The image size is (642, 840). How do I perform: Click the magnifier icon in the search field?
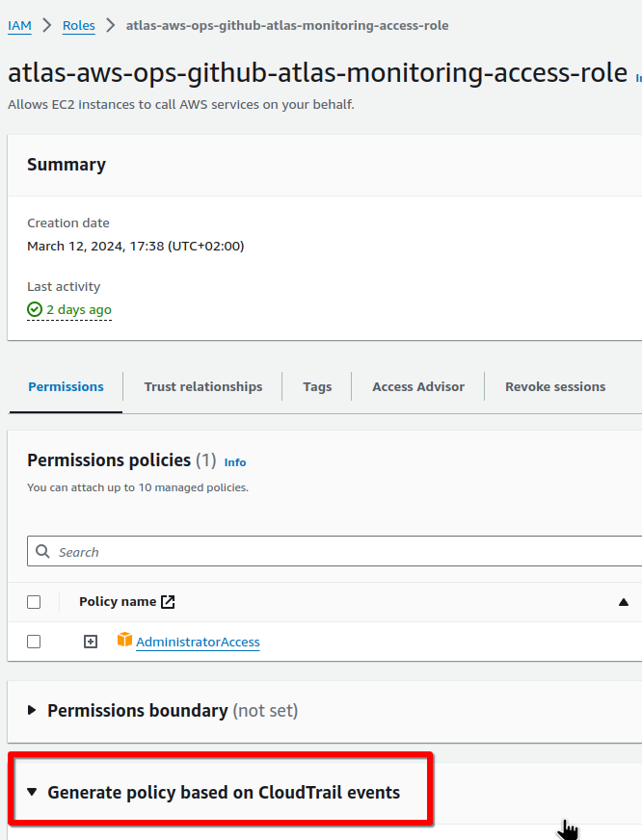[x=42, y=551]
